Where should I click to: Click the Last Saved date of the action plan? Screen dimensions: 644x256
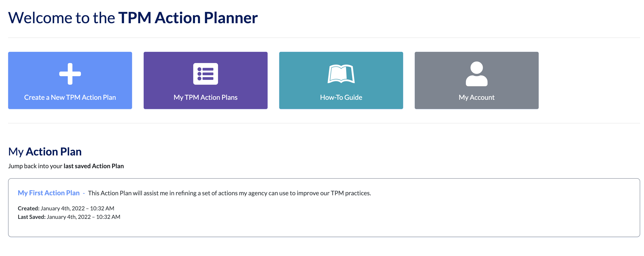click(x=69, y=217)
